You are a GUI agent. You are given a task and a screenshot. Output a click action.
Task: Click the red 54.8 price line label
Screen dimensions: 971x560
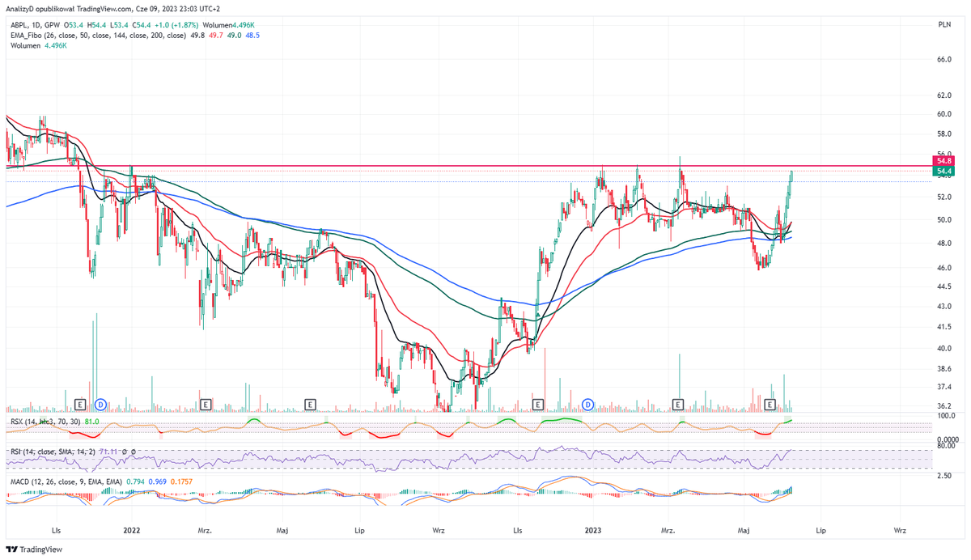[x=943, y=161]
